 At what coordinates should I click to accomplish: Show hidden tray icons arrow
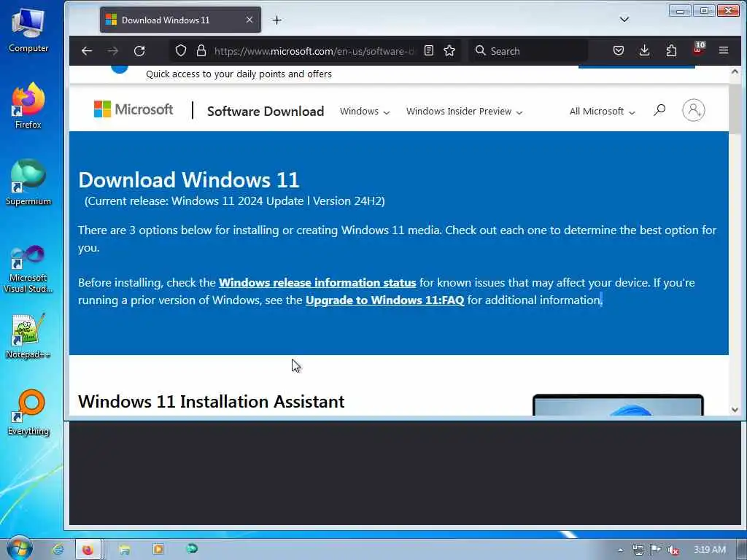(x=620, y=550)
